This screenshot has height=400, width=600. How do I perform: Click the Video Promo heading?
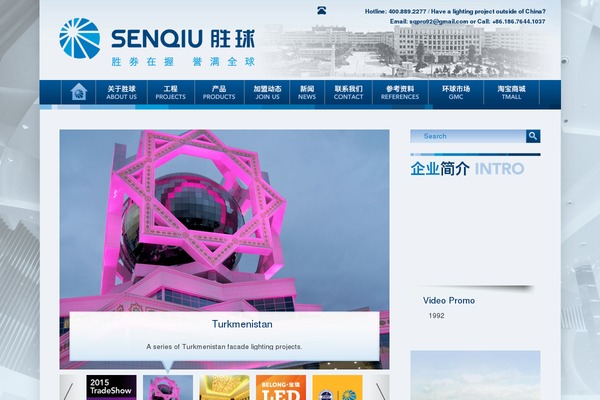449,300
